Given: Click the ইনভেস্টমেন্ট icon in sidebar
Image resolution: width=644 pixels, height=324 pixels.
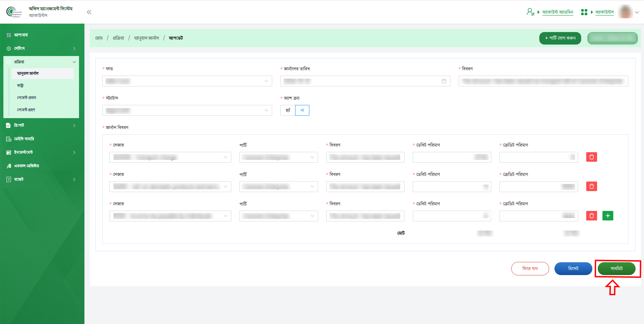Looking at the screenshot, I should (x=9, y=153).
